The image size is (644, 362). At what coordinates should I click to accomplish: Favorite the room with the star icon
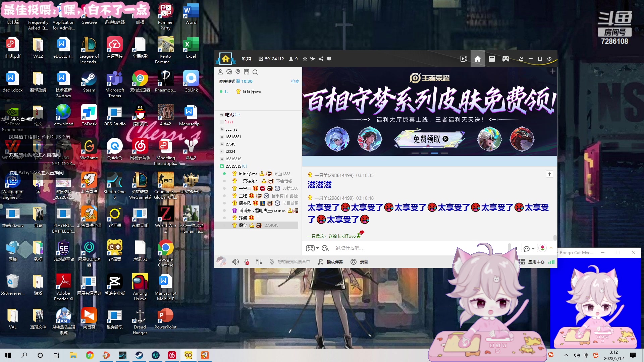click(x=305, y=58)
